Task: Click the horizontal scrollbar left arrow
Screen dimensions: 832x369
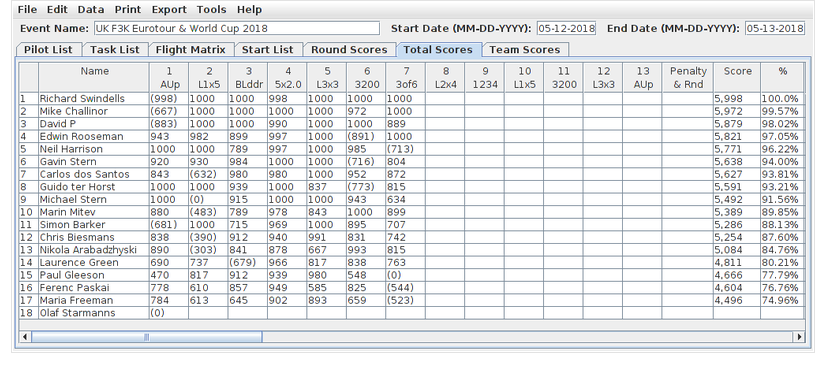Action: pos(25,337)
